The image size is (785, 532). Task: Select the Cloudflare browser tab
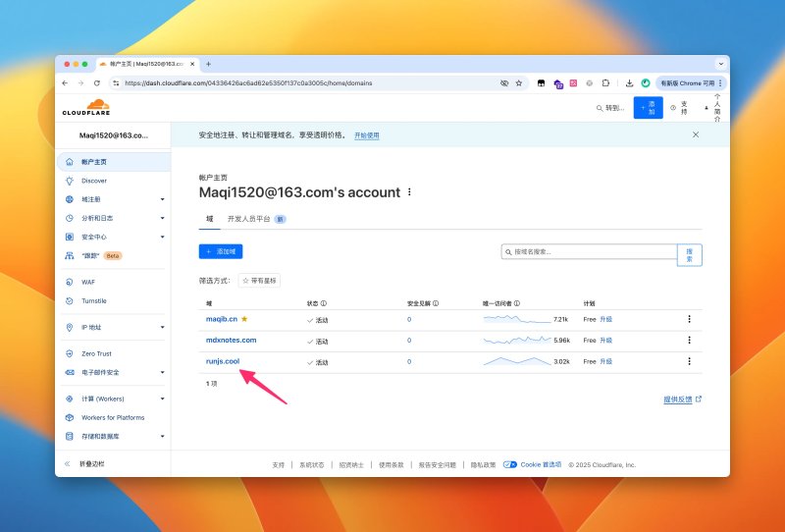(x=146, y=64)
